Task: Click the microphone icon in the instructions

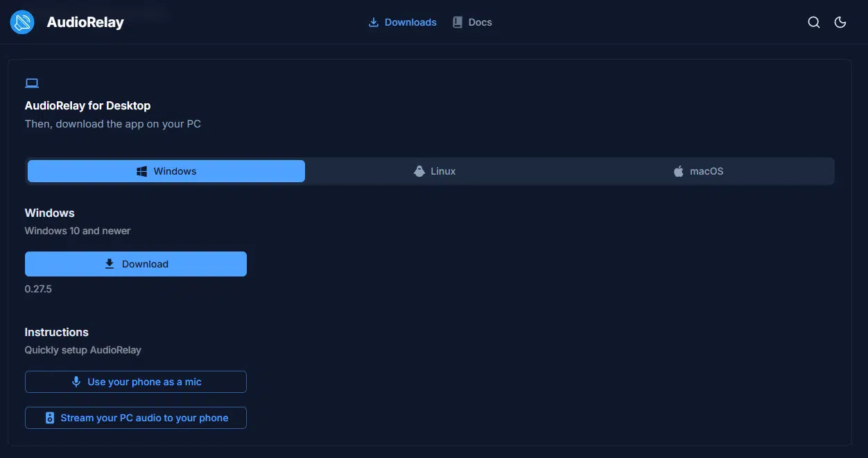Action: 76,382
